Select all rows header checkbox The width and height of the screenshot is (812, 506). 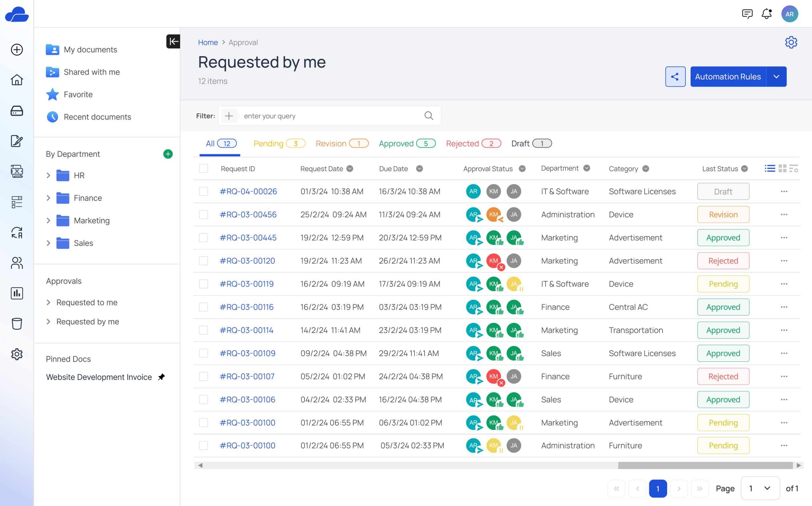click(x=203, y=168)
